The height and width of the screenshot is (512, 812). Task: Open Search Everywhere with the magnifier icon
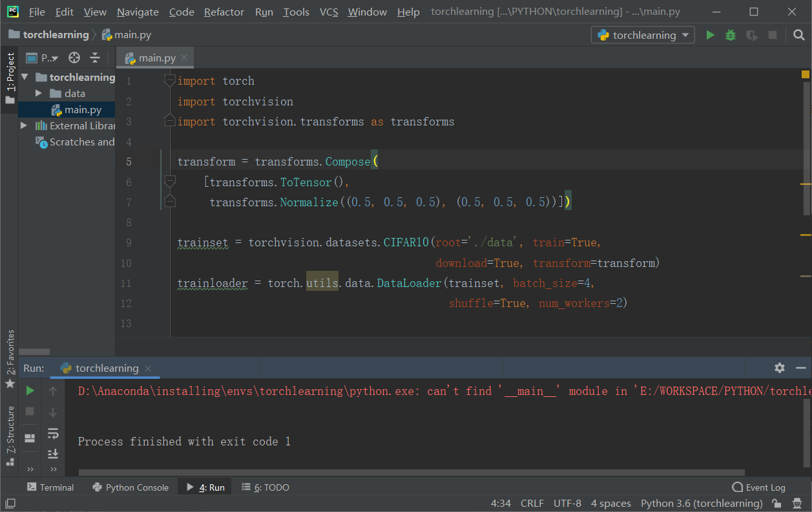799,35
